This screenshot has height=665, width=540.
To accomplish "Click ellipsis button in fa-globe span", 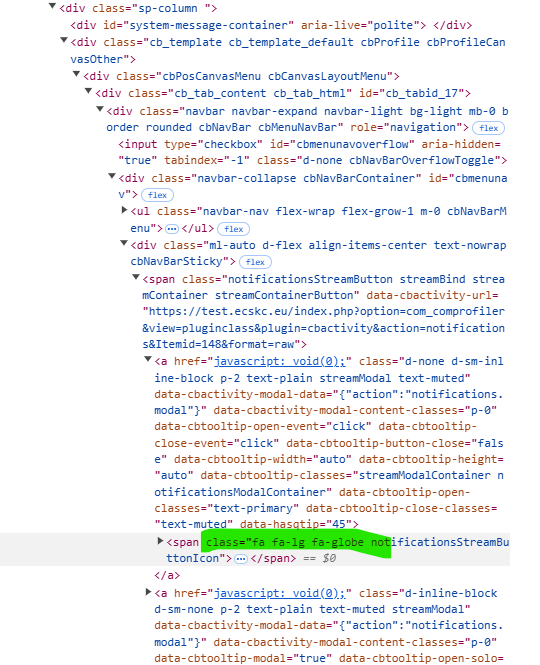I will click(241, 559).
